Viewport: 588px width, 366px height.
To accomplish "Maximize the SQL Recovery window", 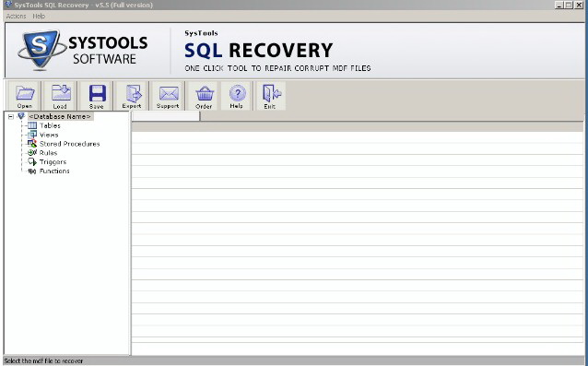I will point(569,5).
